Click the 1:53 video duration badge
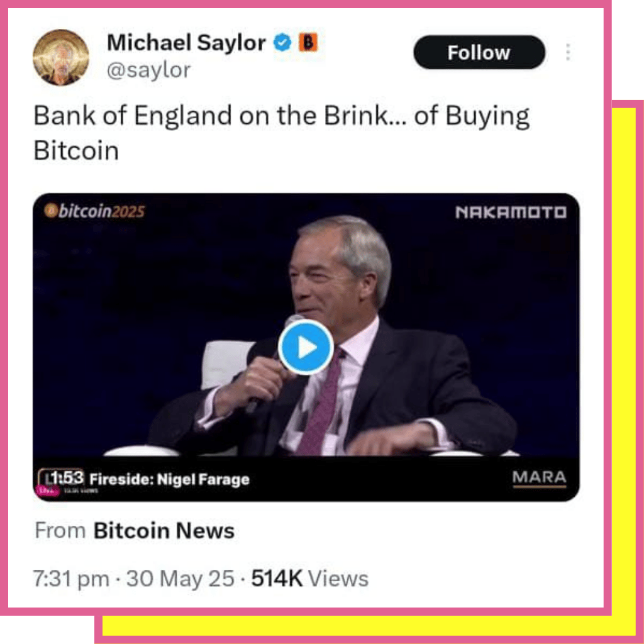The width and height of the screenshot is (644, 644). point(62,478)
